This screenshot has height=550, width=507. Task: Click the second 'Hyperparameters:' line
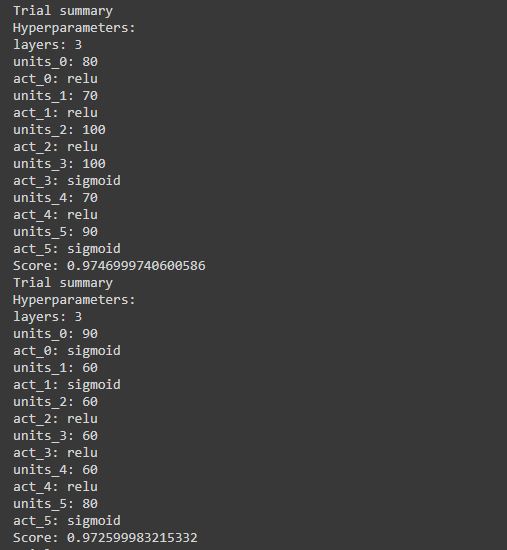74,300
